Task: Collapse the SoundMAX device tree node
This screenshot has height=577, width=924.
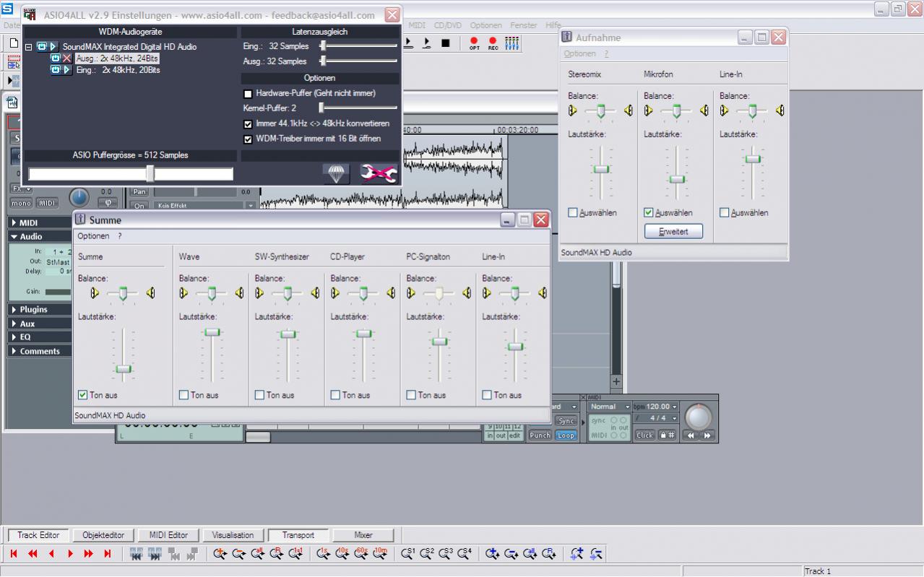Action: coord(28,47)
